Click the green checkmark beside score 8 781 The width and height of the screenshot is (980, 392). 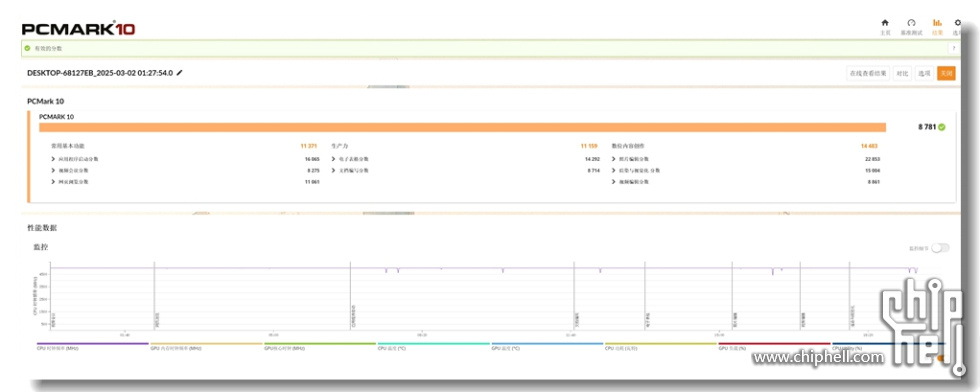pyautogui.click(x=941, y=127)
